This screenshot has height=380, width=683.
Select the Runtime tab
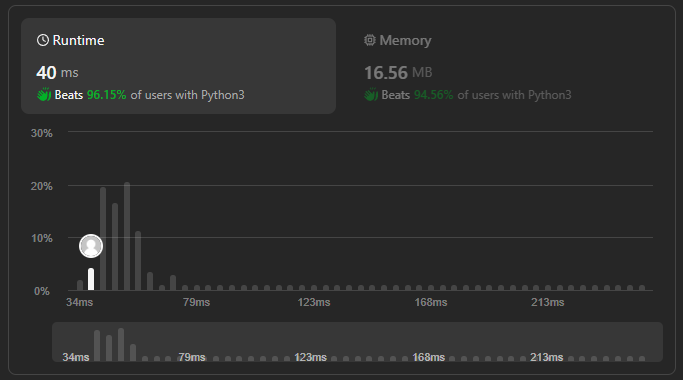179,66
